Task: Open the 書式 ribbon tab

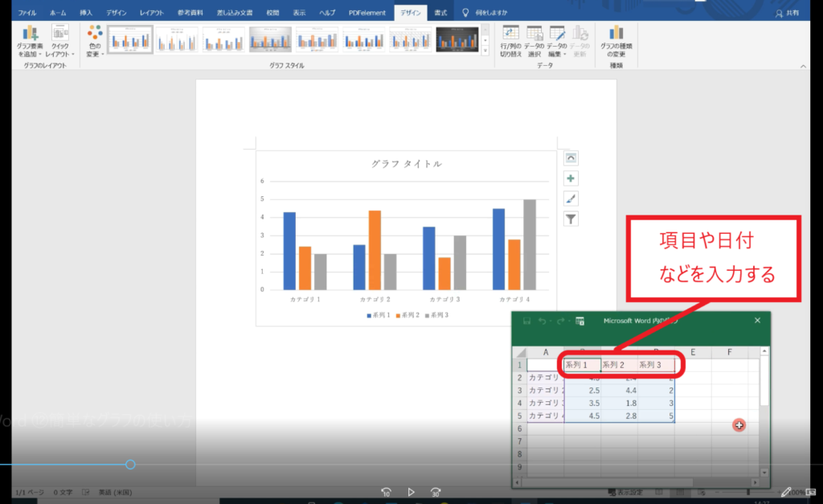Action: (x=440, y=13)
